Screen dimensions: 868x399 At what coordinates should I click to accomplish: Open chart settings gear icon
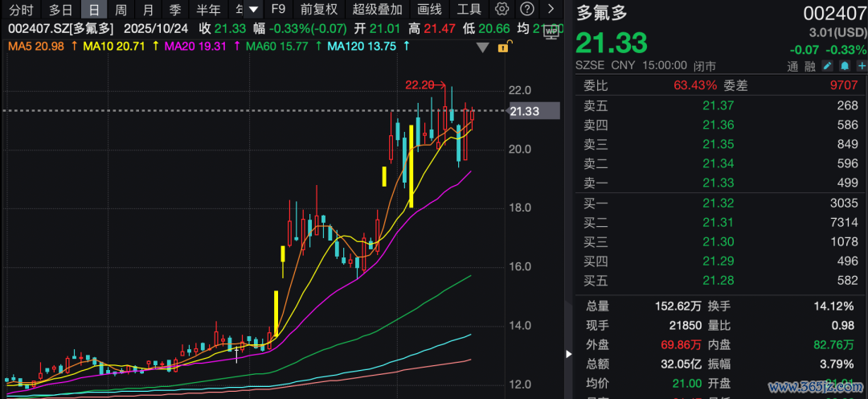tap(502, 10)
